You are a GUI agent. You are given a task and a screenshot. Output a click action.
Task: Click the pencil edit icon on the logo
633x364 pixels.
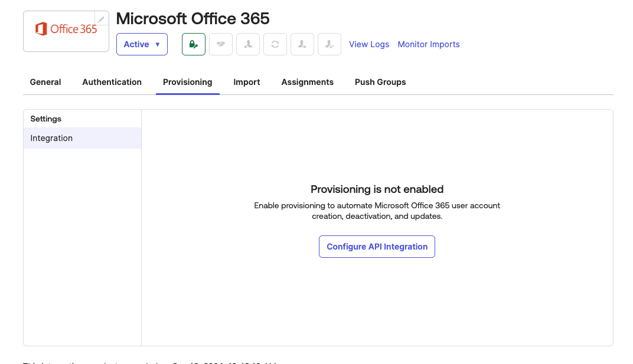point(102,19)
